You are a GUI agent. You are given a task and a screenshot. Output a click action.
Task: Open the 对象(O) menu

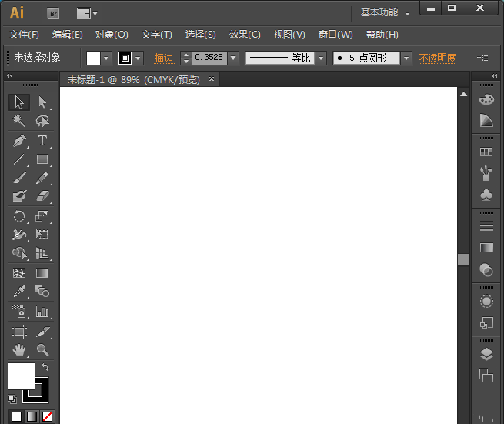tap(112, 35)
